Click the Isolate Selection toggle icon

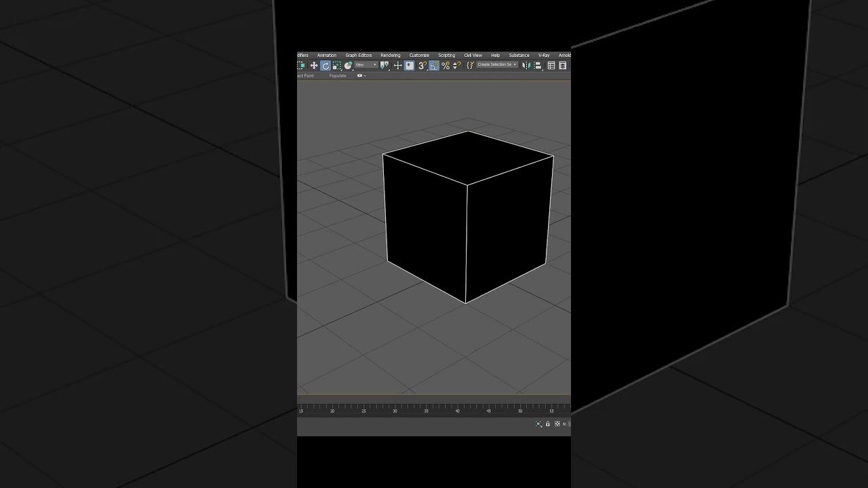pyautogui.click(x=538, y=424)
